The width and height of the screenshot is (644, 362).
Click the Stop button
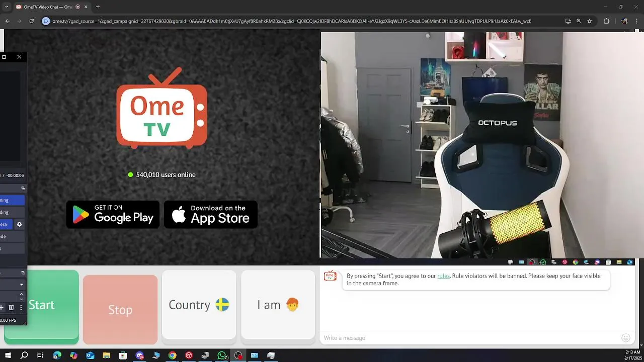(x=120, y=310)
